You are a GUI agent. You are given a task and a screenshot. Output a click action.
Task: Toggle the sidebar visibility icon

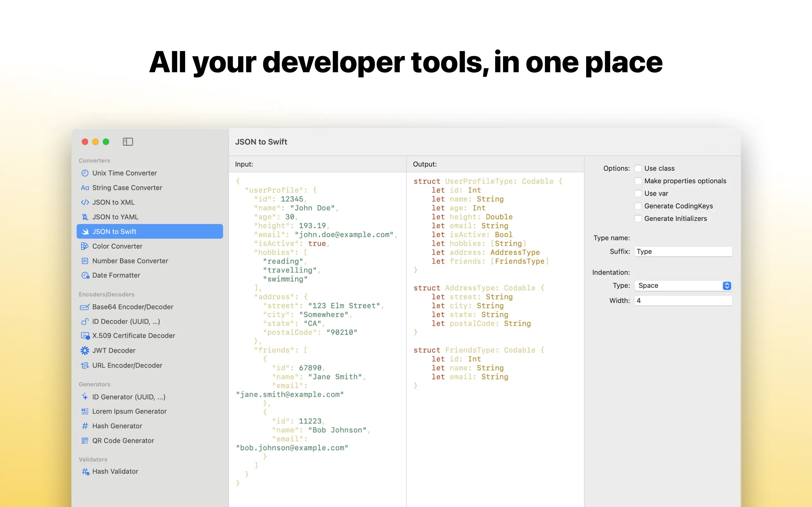(128, 142)
